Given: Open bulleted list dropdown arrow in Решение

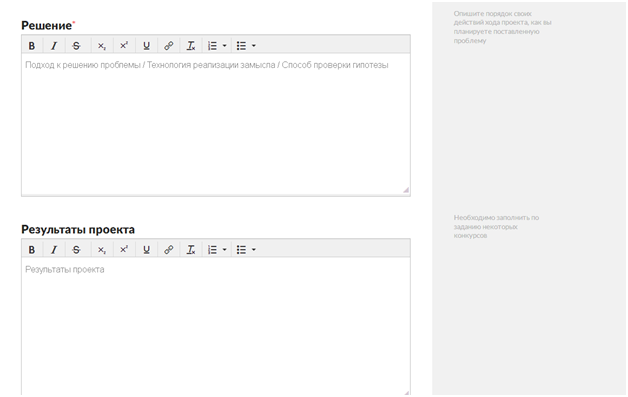Looking at the screenshot, I should pyautogui.click(x=254, y=46).
